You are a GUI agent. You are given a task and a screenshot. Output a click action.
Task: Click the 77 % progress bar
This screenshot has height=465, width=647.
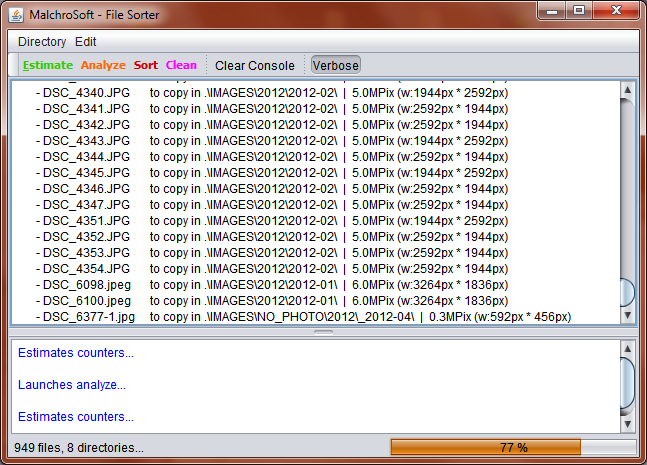pyautogui.click(x=513, y=447)
